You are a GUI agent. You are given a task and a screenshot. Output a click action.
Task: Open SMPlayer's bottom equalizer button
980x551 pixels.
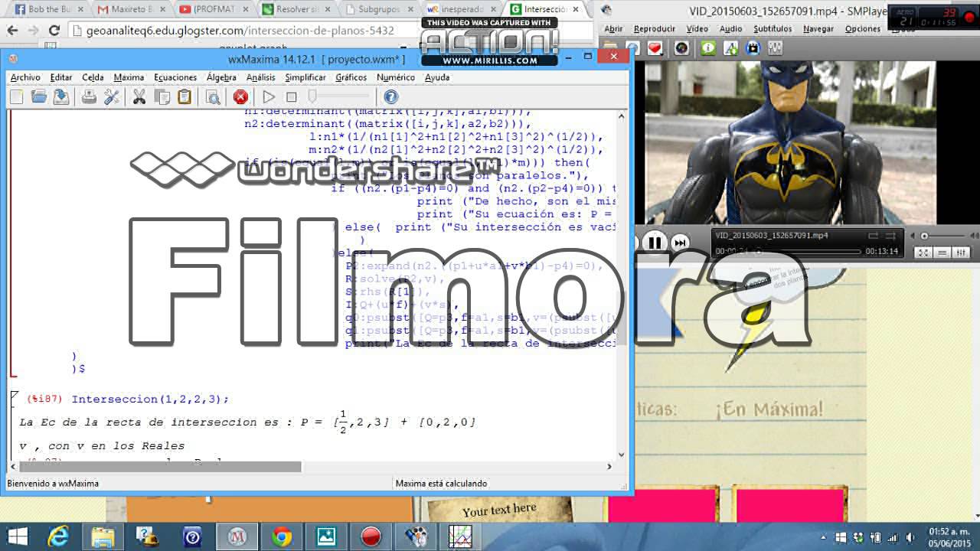(x=961, y=252)
